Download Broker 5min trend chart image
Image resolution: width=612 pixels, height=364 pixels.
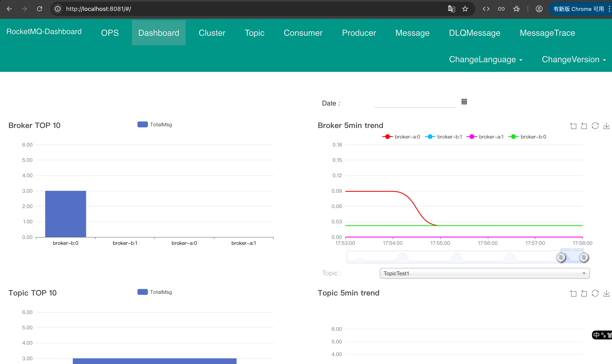(606, 126)
